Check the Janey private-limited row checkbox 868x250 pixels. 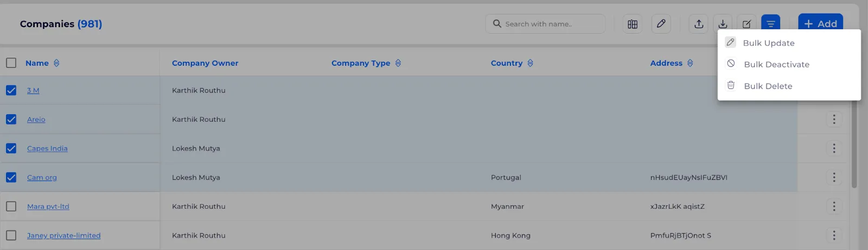[11, 235]
